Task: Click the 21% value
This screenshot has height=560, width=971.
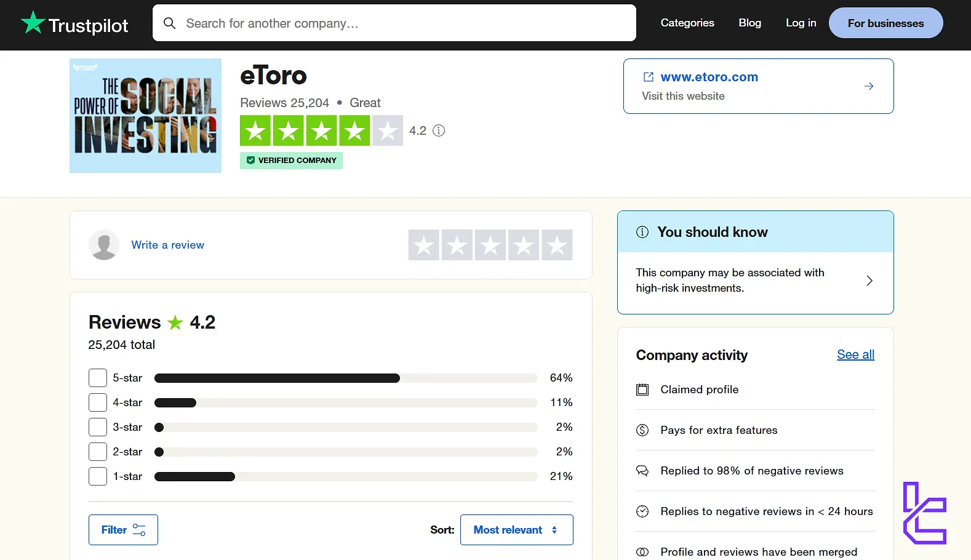Action: (561, 476)
